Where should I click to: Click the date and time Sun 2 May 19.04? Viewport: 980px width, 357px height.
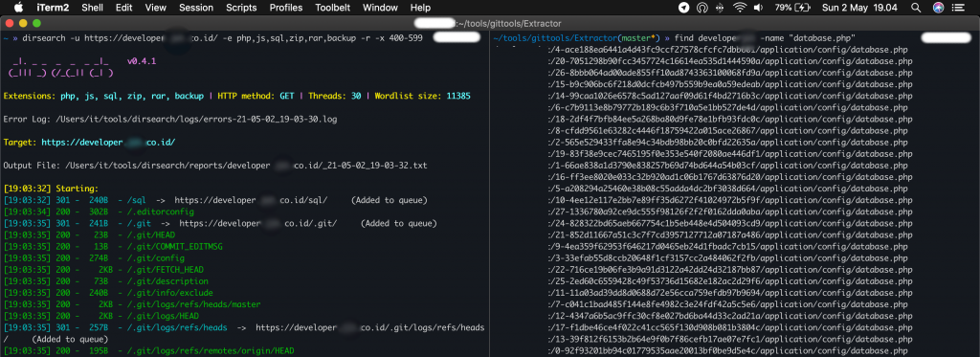[859, 8]
